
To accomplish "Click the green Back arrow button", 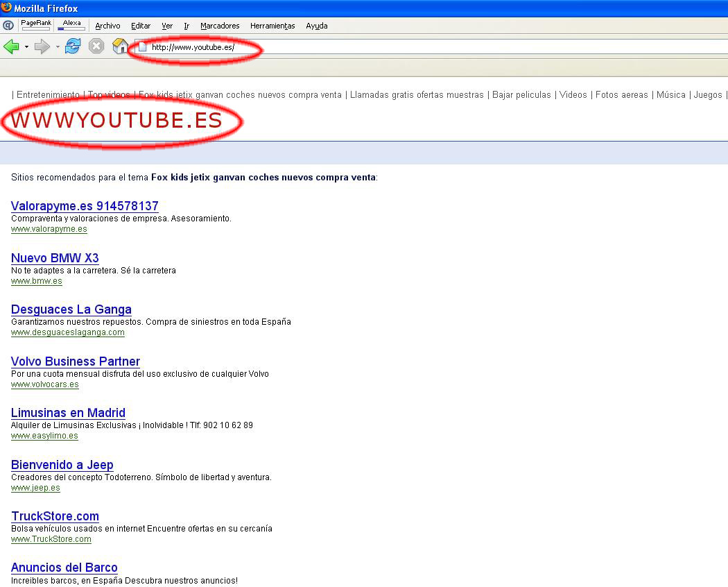I will click(x=11, y=46).
